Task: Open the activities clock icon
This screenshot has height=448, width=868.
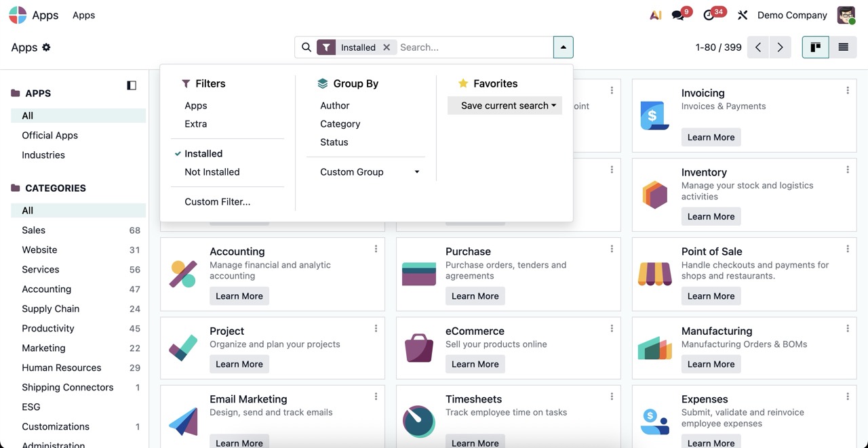Action: pos(709,15)
